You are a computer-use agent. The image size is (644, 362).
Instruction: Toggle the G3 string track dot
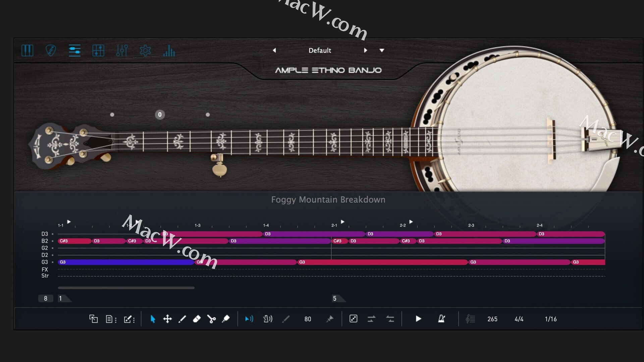(53, 262)
